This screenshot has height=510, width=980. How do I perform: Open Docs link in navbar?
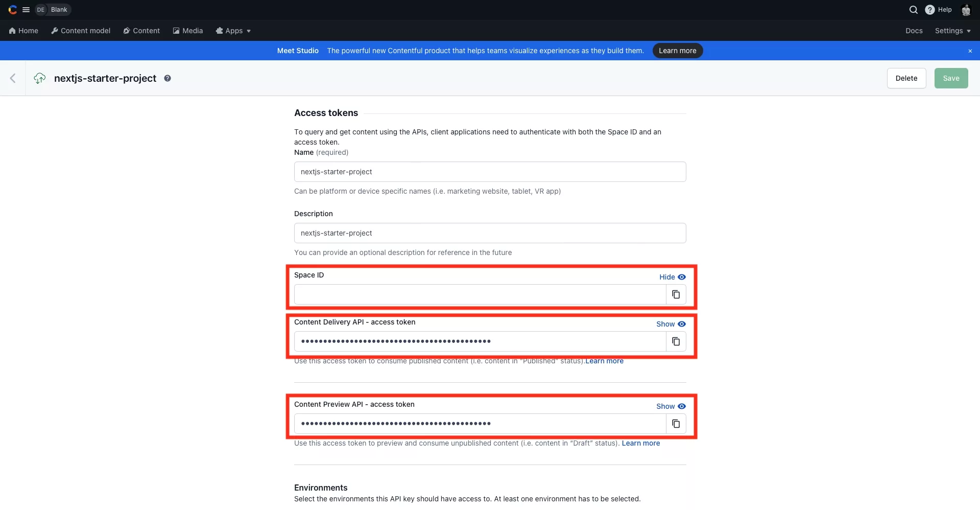pos(914,31)
